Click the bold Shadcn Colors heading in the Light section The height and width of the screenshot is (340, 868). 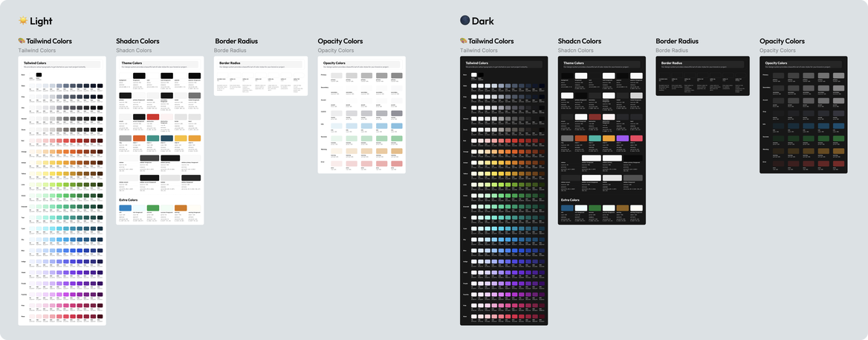pos(137,41)
